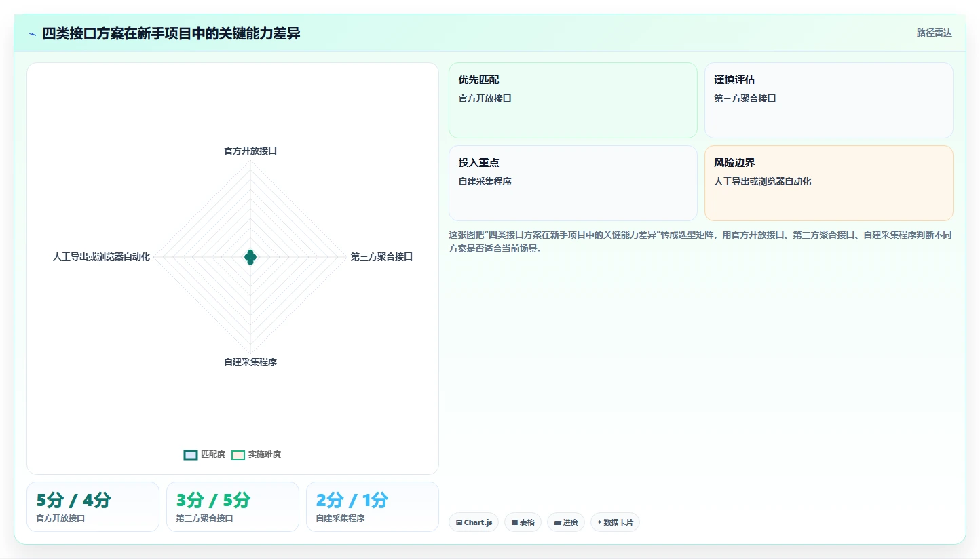This screenshot has height=559, width=980.
Task: Select the Chart.js tag
Action: point(474,522)
